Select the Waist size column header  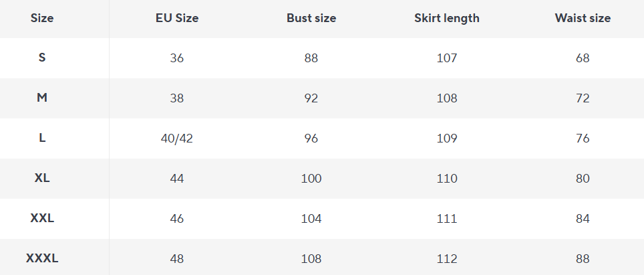click(583, 18)
